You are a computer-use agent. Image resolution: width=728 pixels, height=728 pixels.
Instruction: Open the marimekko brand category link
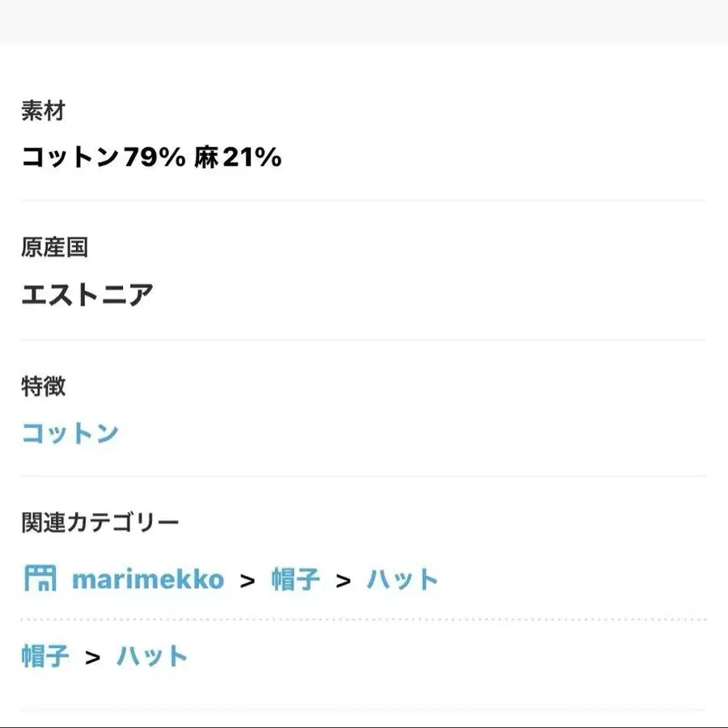pyautogui.click(x=148, y=579)
